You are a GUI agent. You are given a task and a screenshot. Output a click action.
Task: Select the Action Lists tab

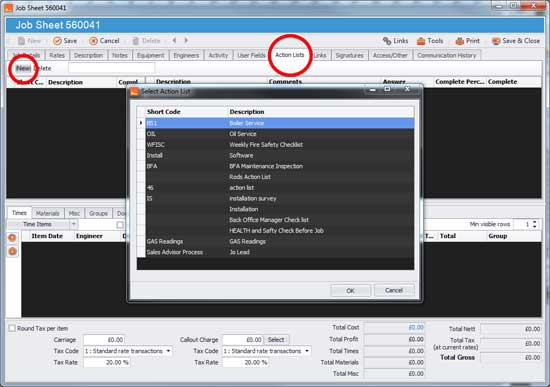[x=289, y=55]
